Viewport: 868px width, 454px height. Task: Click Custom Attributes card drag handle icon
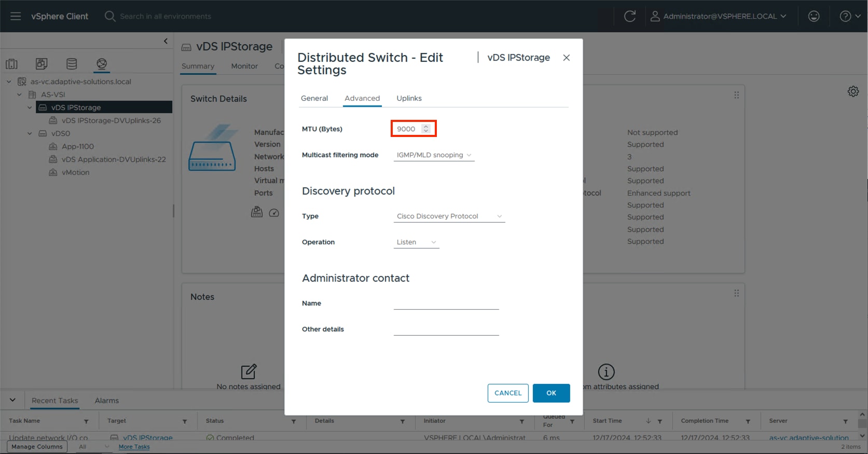tap(736, 293)
